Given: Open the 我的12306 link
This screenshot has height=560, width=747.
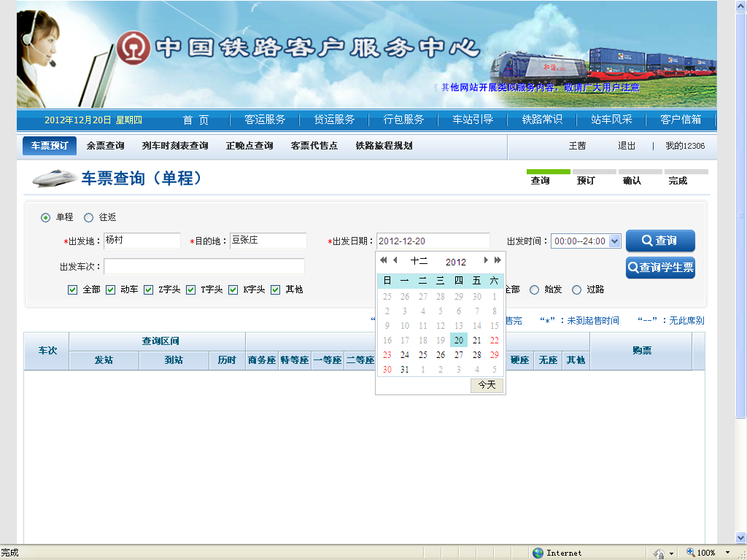Looking at the screenshot, I should coord(685,146).
